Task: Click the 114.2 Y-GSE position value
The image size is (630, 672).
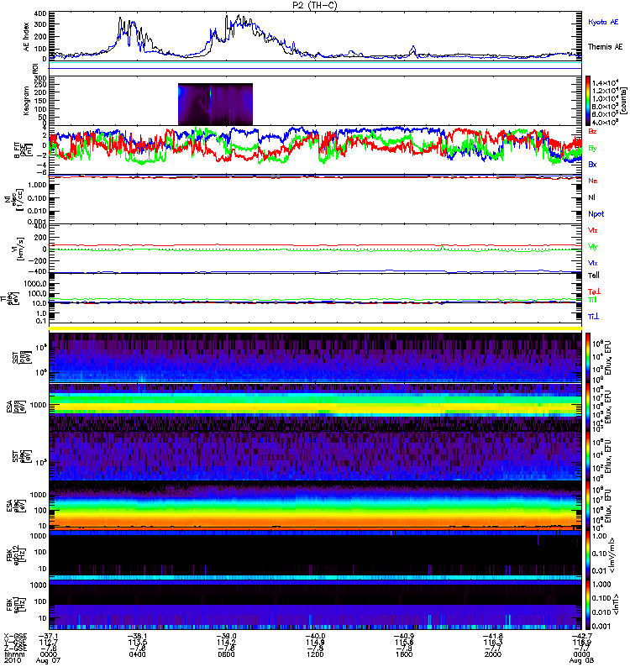Action: coord(226,642)
